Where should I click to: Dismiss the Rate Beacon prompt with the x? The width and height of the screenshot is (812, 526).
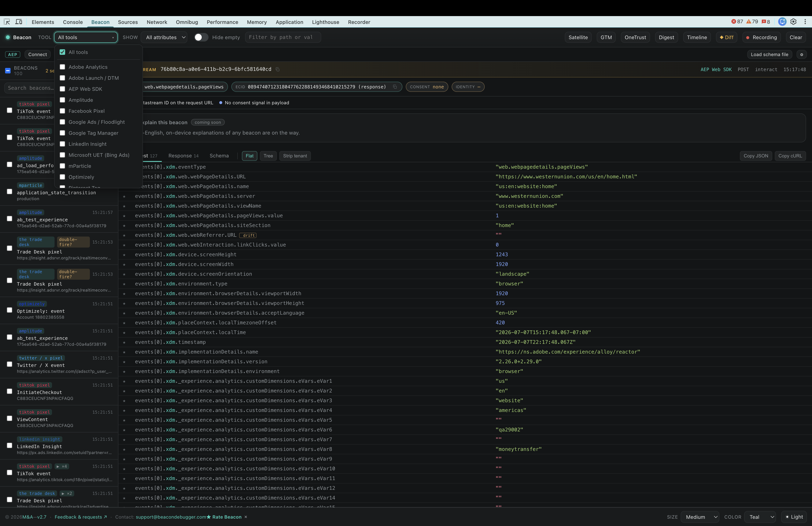pyautogui.click(x=246, y=517)
